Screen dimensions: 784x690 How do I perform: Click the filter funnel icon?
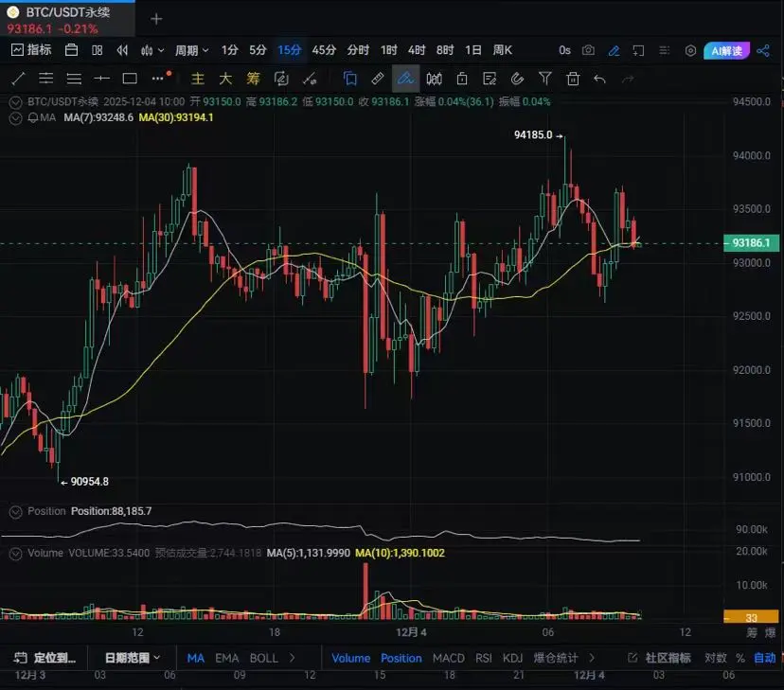click(545, 79)
